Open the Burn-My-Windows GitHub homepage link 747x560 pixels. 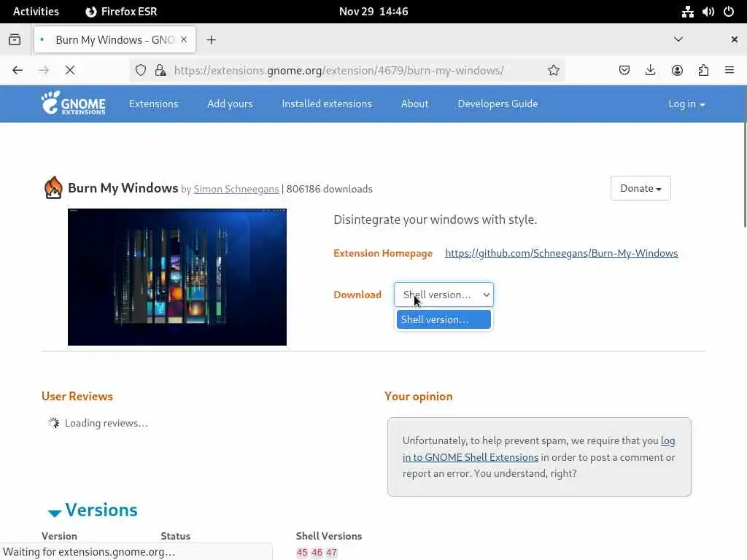(561, 253)
